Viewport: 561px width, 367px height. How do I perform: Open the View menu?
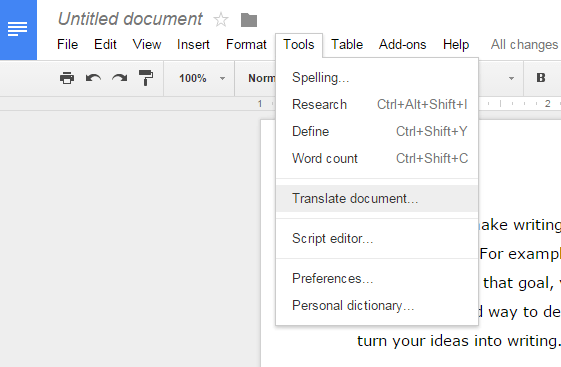click(x=147, y=45)
